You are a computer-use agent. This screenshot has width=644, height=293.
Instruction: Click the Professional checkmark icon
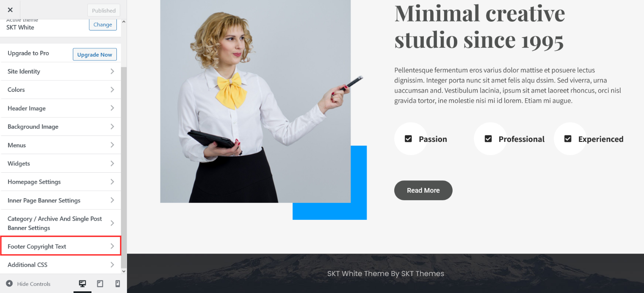(x=488, y=138)
